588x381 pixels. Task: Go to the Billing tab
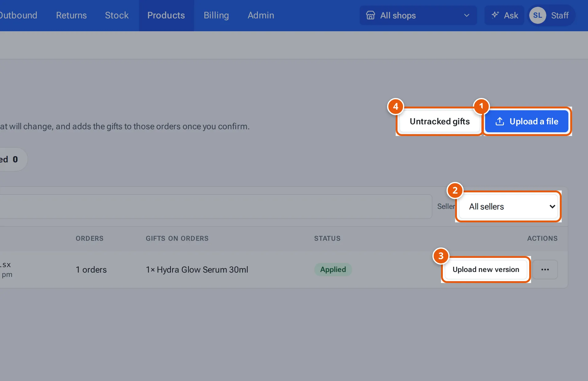pos(216,15)
